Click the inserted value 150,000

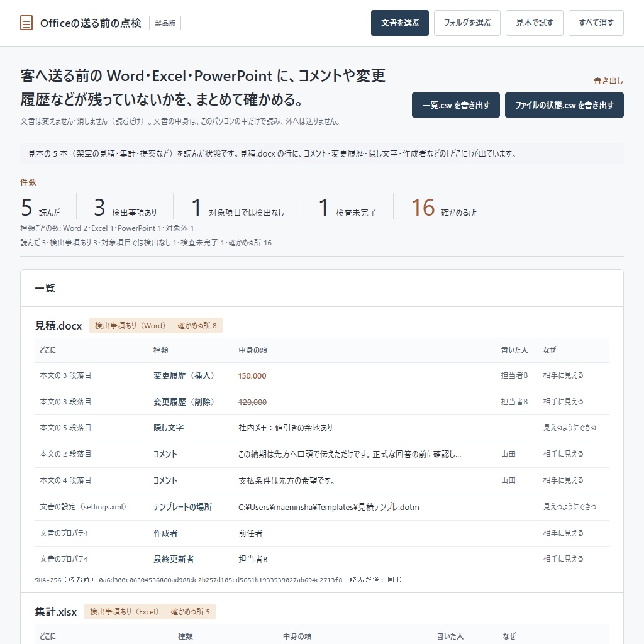tap(252, 376)
